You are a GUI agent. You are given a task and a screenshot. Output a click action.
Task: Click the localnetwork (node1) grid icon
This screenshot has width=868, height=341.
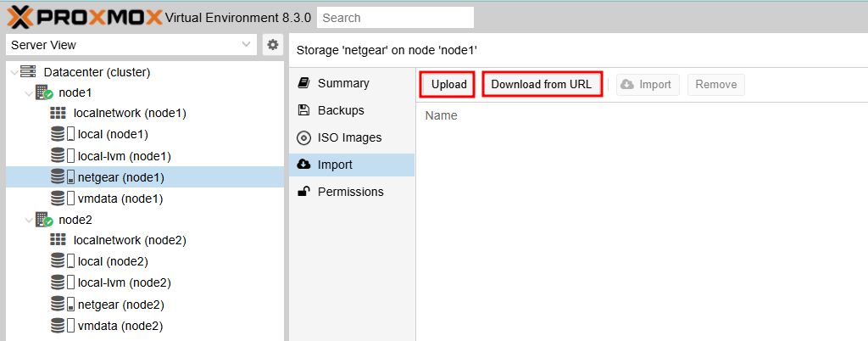tap(58, 114)
